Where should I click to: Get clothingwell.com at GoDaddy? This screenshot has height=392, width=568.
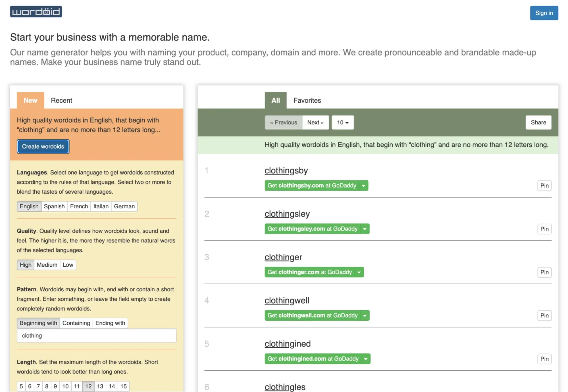point(312,315)
